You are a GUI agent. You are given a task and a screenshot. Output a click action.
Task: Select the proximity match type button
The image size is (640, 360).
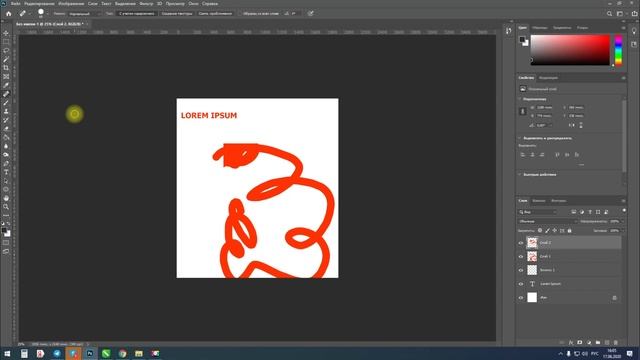(x=215, y=13)
